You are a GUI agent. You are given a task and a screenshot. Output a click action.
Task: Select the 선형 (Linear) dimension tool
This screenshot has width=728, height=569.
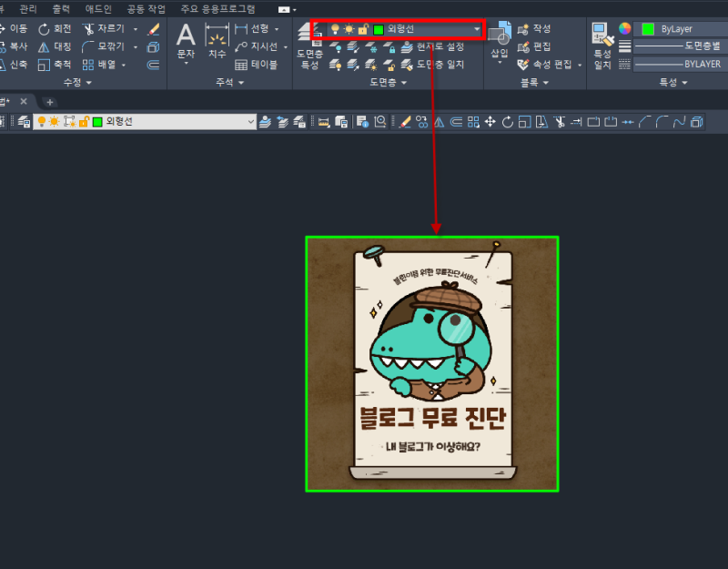[252, 29]
